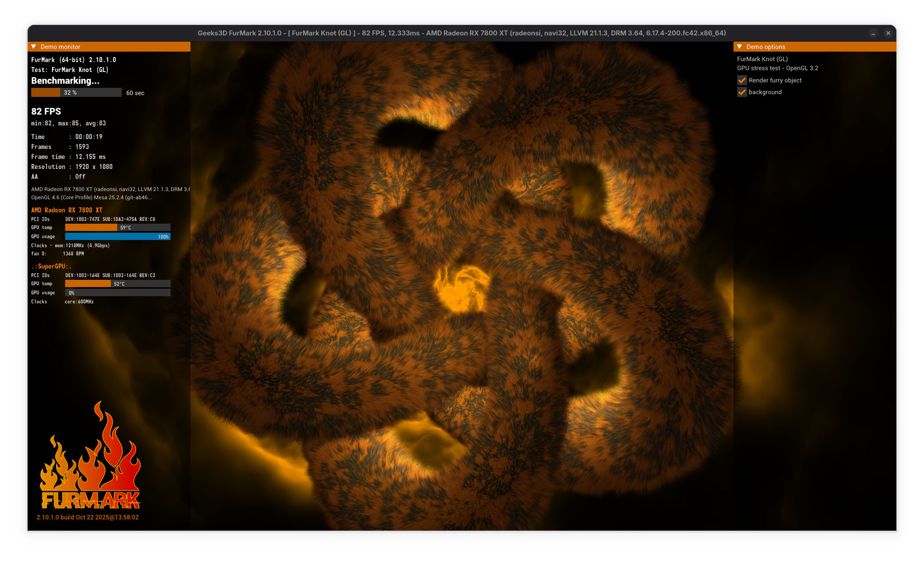Click the Resolution 1920 x 1080 row
Image resolution: width=924 pixels, height=561 pixels.
click(x=72, y=167)
